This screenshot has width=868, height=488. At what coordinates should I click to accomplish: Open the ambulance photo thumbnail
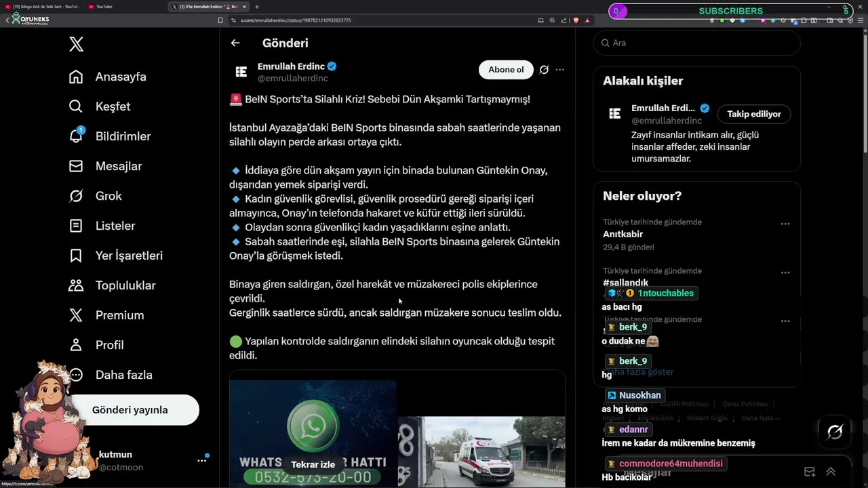click(481, 452)
